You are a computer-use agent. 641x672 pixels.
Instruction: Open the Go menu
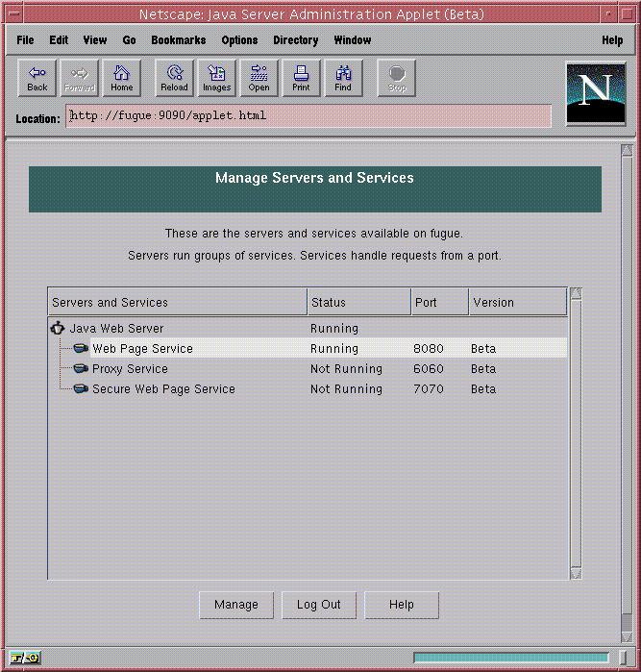[129, 39]
